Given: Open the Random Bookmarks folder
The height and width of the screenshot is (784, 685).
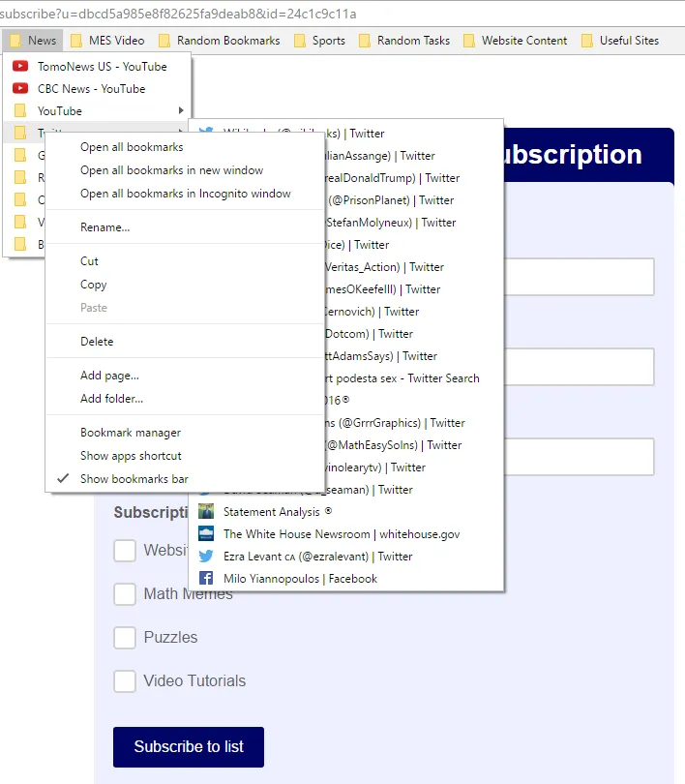Looking at the screenshot, I should tap(220, 41).
